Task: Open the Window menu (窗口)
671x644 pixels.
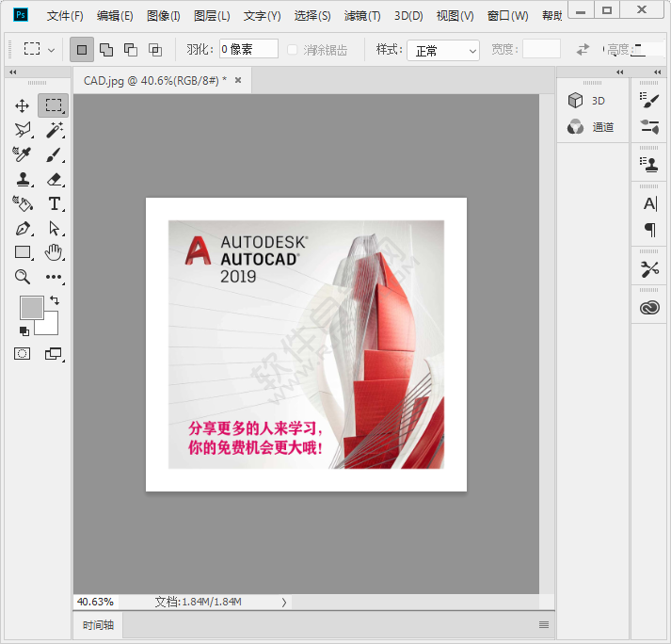Action: click(x=507, y=16)
